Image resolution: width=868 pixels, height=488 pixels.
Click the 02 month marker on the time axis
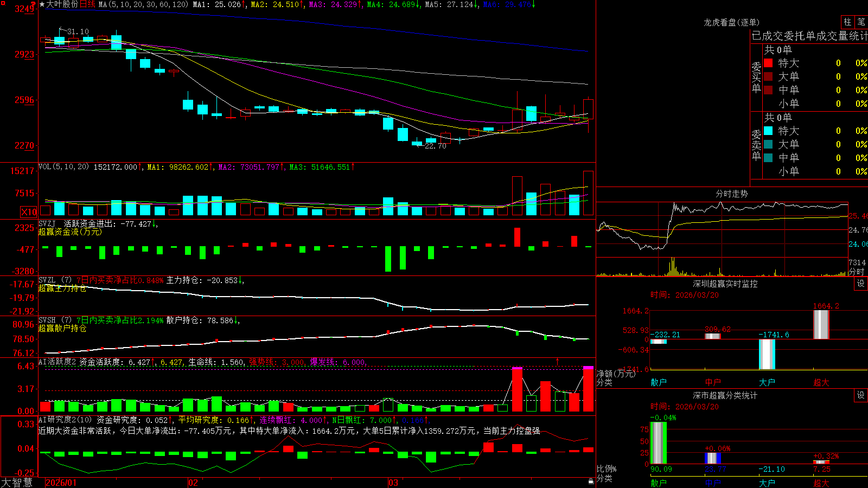193,483
